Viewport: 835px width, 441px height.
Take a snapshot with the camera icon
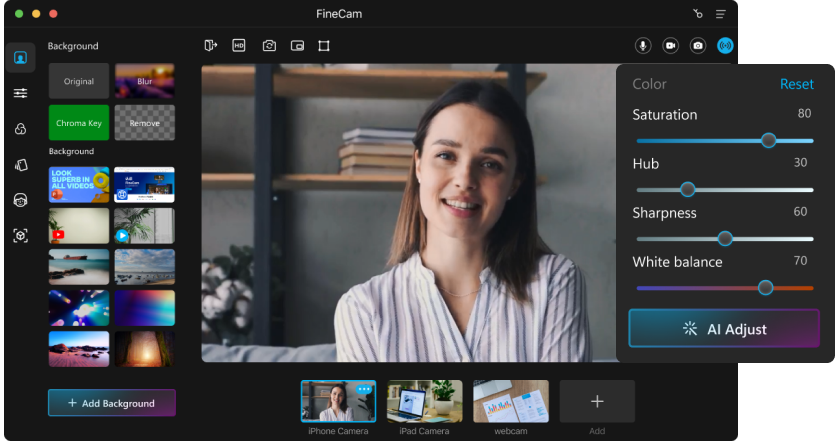[698, 46]
